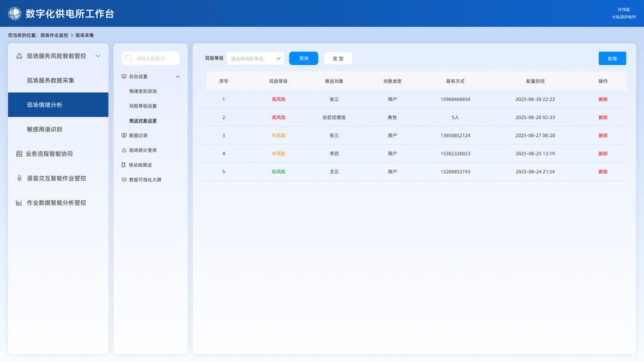644x362 pixels.
Task: Open 数据可视化大屏 tree item
Action: coord(145,180)
